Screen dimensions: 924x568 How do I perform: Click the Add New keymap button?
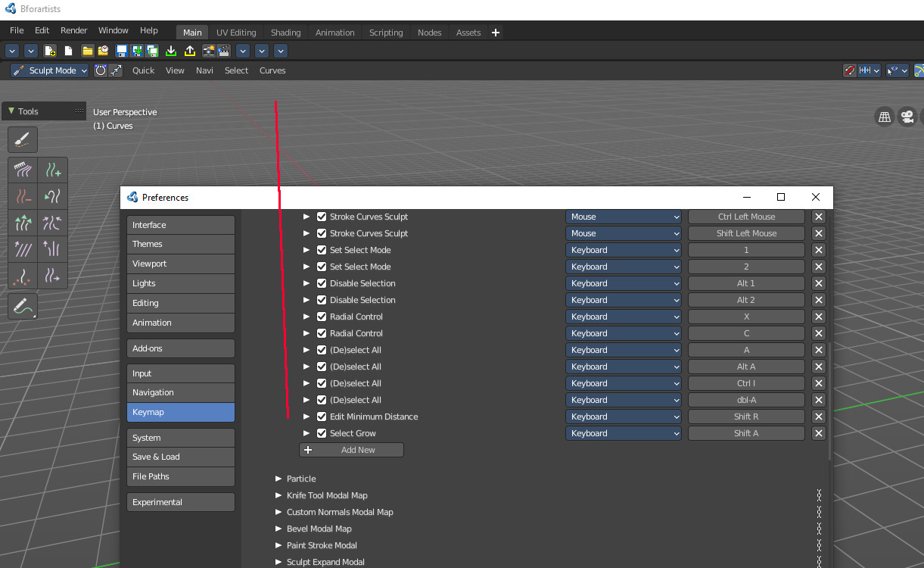tap(352, 450)
